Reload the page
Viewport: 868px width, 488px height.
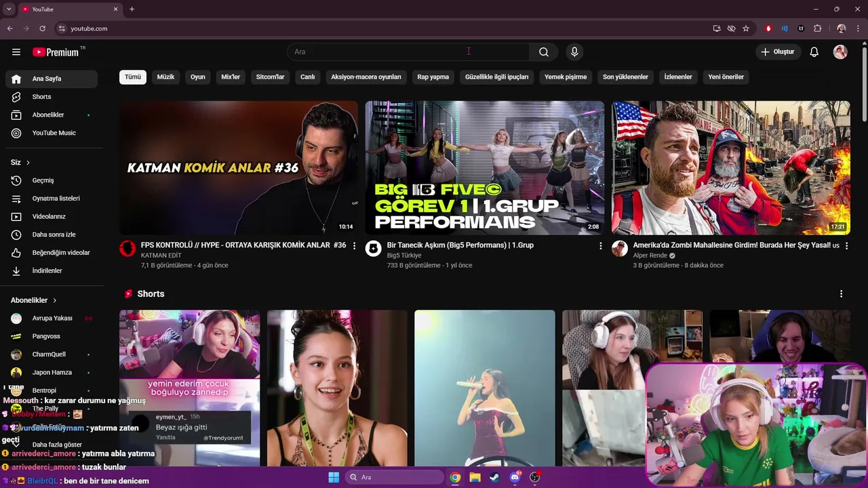[42, 28]
